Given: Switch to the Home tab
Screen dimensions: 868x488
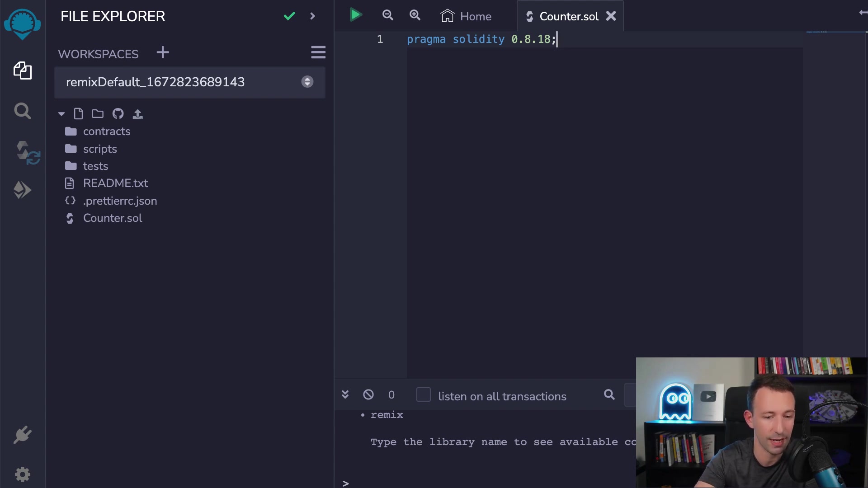Looking at the screenshot, I should [x=467, y=16].
